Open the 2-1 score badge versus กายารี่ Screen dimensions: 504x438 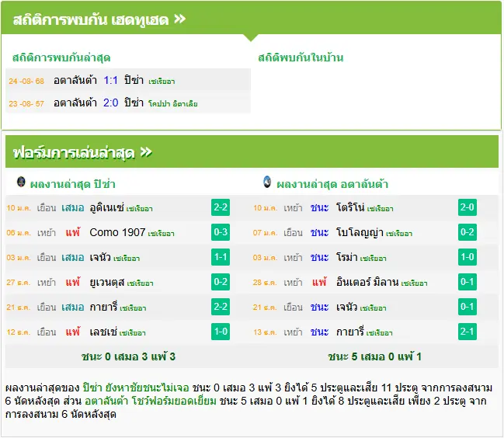tap(468, 332)
